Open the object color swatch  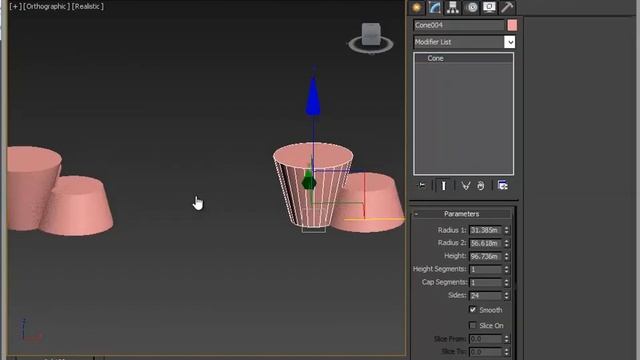click(x=512, y=25)
